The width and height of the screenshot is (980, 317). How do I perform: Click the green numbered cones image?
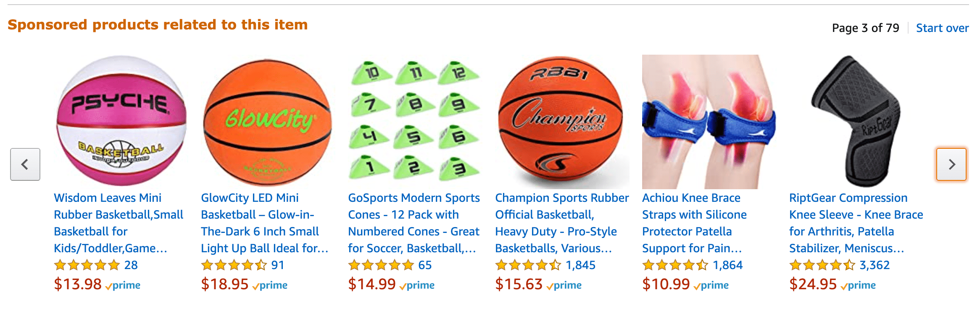click(414, 121)
